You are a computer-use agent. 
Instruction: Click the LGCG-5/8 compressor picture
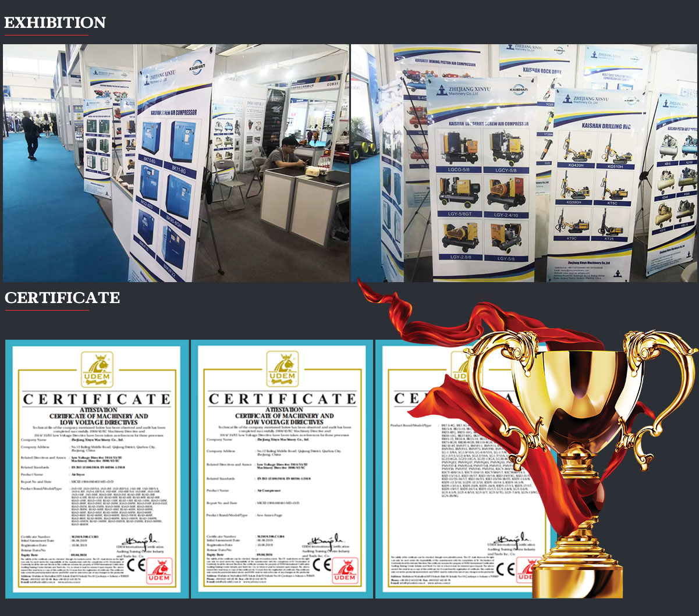460,147
